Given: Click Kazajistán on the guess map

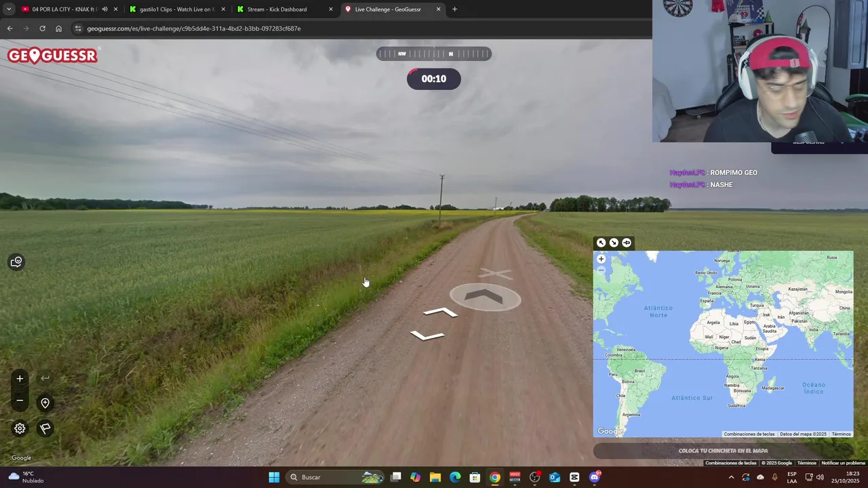Looking at the screenshot, I should pyautogui.click(x=798, y=289).
